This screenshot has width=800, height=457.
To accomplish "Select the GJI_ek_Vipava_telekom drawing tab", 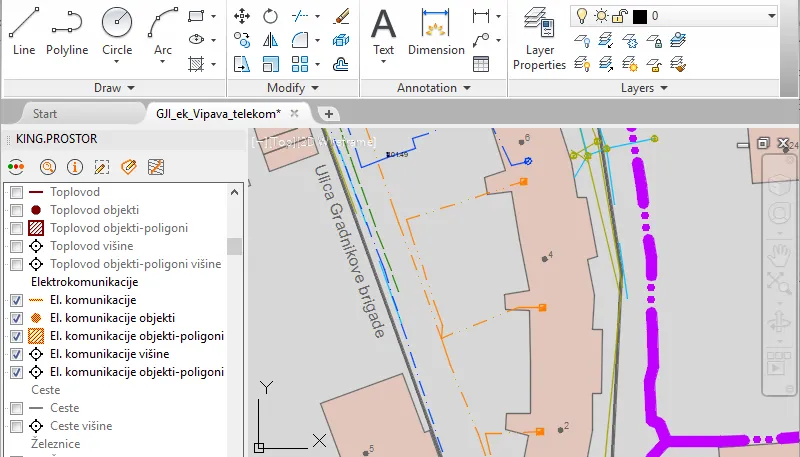I will click(x=218, y=113).
